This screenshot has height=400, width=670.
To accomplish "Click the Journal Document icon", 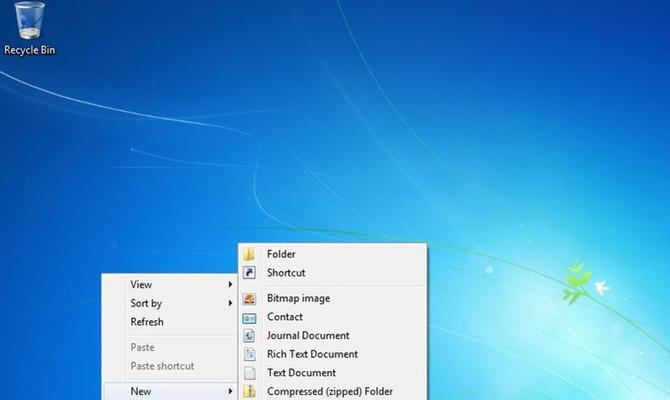I will coord(249,335).
